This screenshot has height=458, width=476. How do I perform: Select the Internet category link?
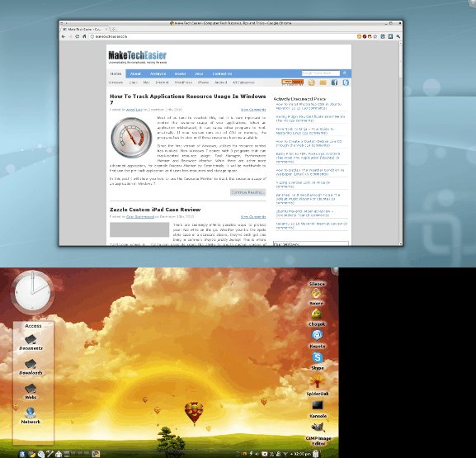coord(162,83)
